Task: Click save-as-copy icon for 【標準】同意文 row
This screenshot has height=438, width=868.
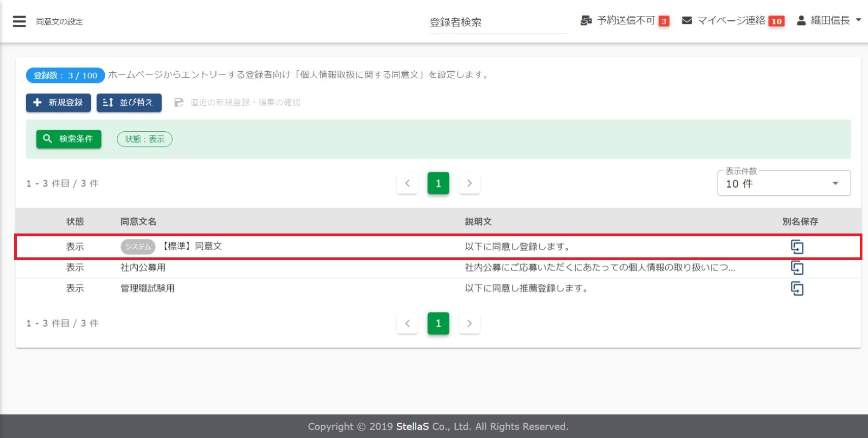Action: point(797,247)
